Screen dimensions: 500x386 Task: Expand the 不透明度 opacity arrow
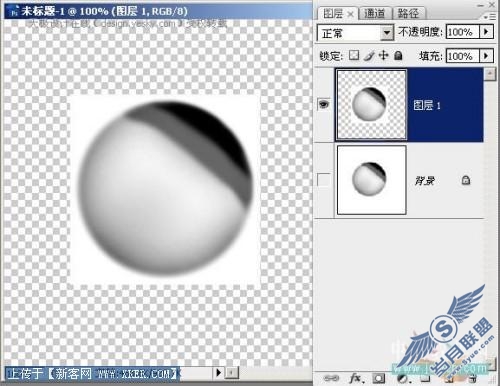click(486, 32)
